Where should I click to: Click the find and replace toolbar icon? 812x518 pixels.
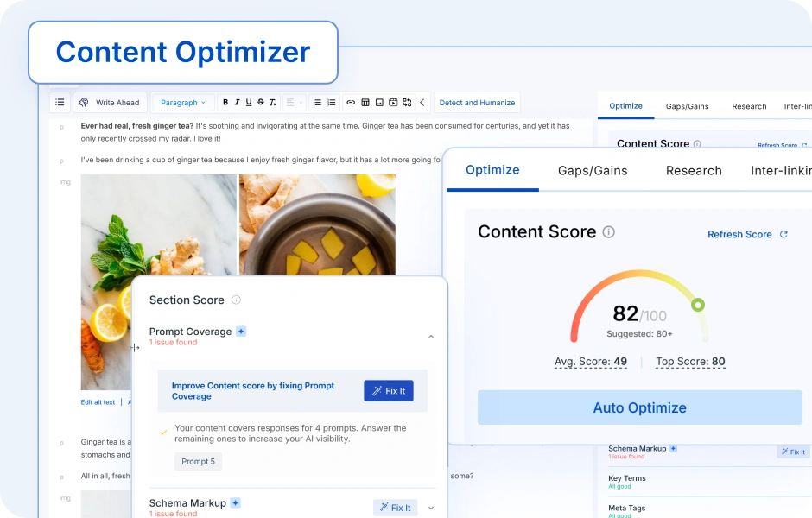point(407,103)
